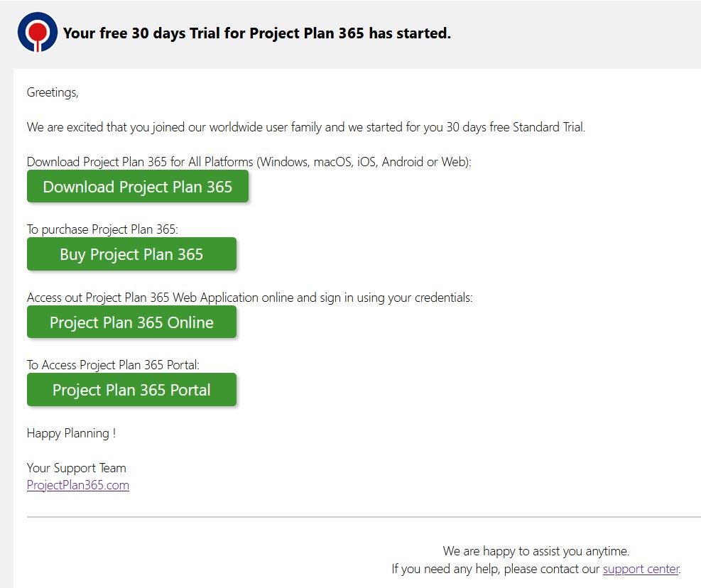Click the Greetings line
The width and height of the screenshot is (701, 588).
pos(53,92)
